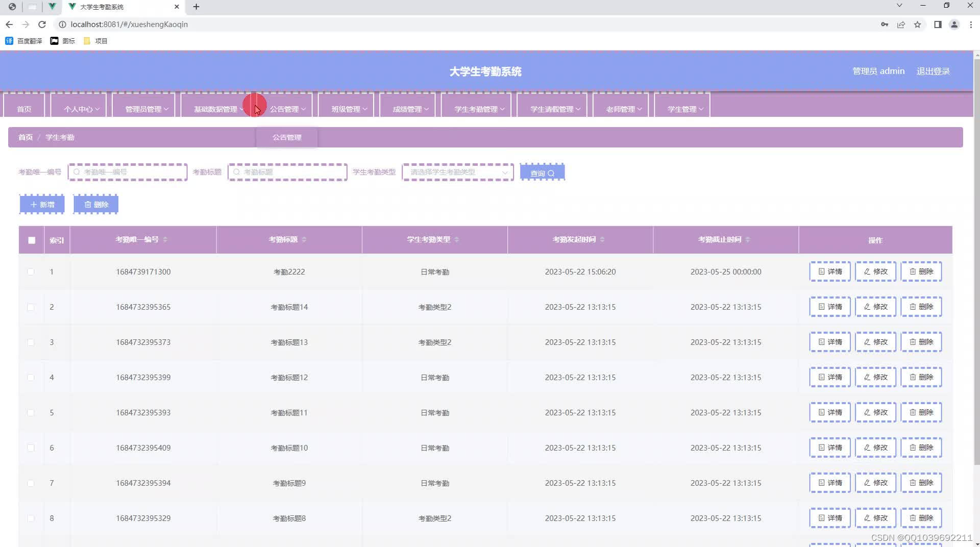
Task: Open a new browser tab
Action: coord(196,7)
